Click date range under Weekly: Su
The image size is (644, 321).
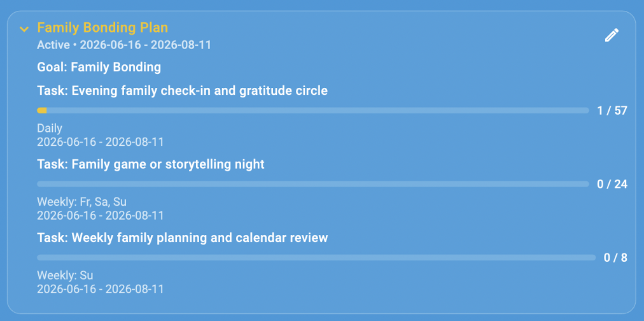click(x=100, y=289)
